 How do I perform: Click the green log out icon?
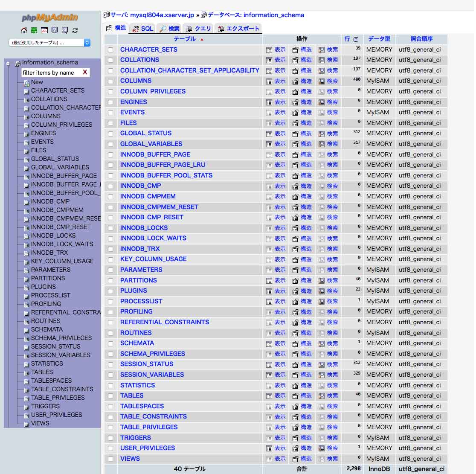(x=34, y=30)
